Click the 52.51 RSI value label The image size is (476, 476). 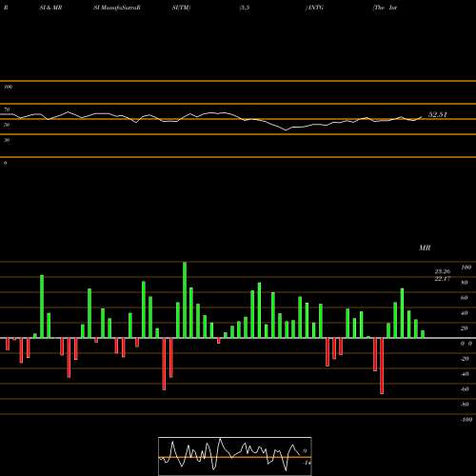click(438, 114)
